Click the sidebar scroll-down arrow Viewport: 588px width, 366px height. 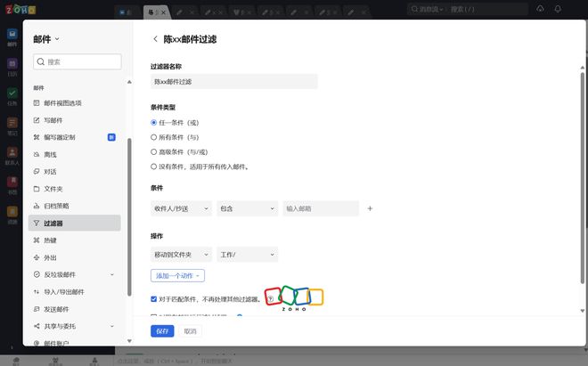(x=129, y=341)
